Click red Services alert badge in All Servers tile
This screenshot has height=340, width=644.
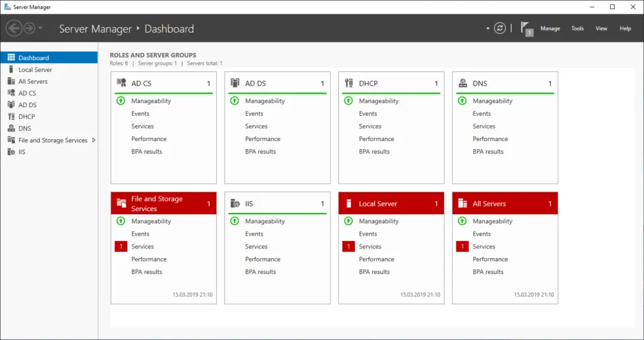[x=462, y=246]
